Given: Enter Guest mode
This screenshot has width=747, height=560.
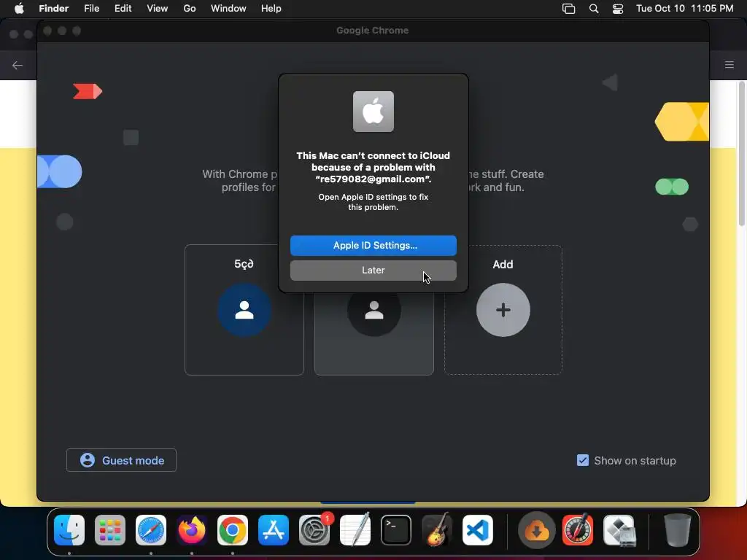Looking at the screenshot, I should click(122, 461).
